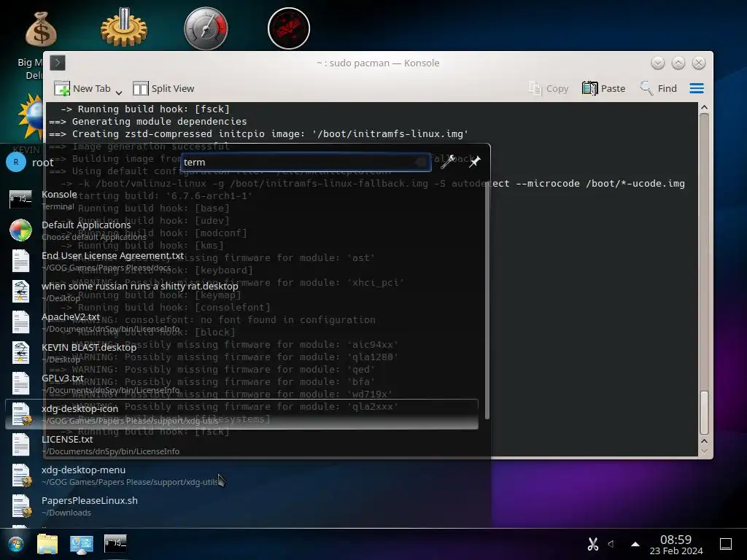Launch the speedometer gauge desktop icon
This screenshot has width=747, height=560.
206,28
